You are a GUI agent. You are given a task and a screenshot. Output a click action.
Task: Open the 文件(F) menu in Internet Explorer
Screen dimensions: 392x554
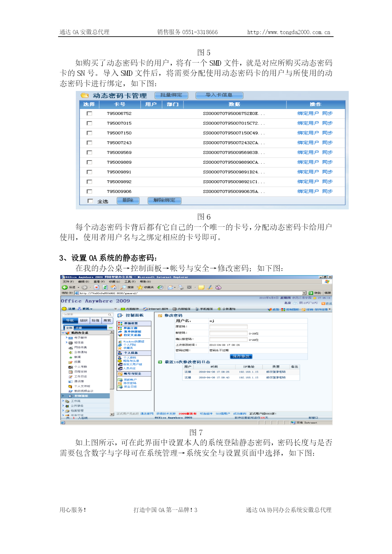(68, 282)
